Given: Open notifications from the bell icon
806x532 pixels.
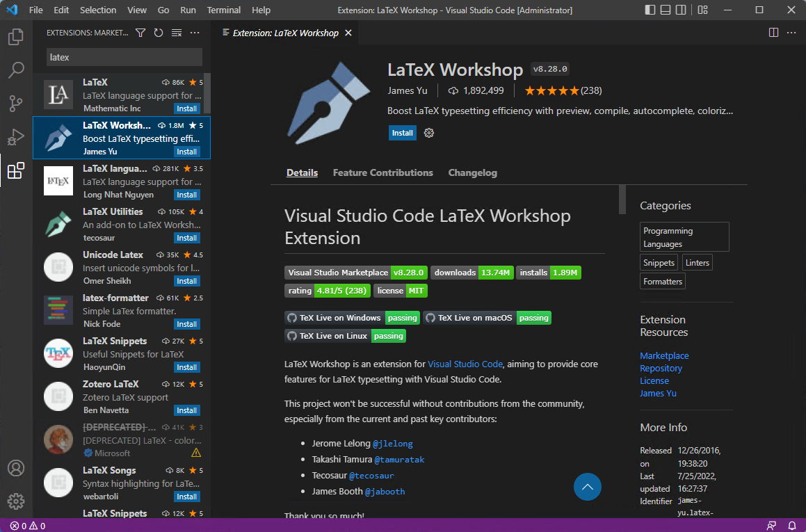Looking at the screenshot, I should click(x=792, y=526).
